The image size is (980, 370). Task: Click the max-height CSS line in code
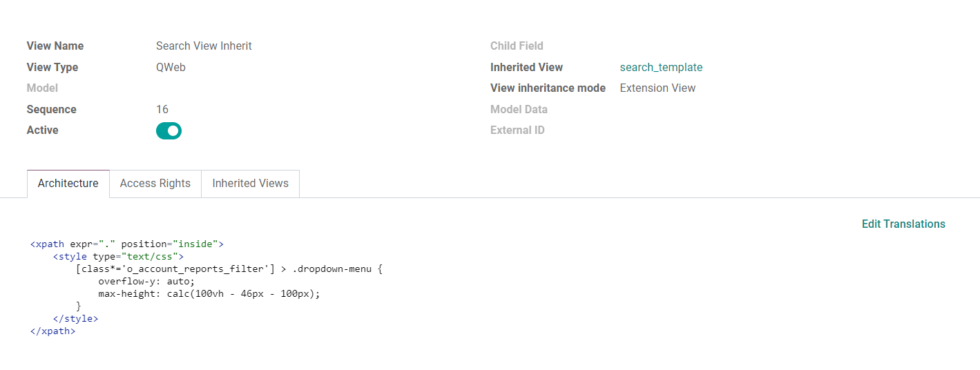[x=209, y=293]
